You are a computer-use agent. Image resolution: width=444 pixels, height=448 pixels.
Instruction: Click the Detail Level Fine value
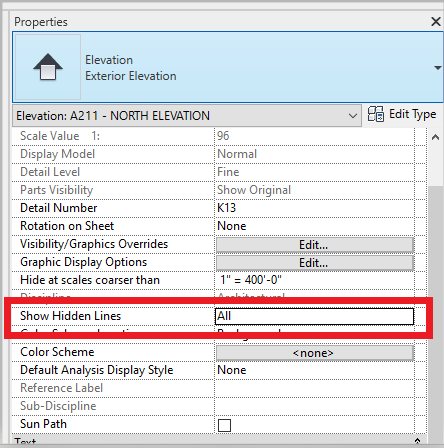228,172
